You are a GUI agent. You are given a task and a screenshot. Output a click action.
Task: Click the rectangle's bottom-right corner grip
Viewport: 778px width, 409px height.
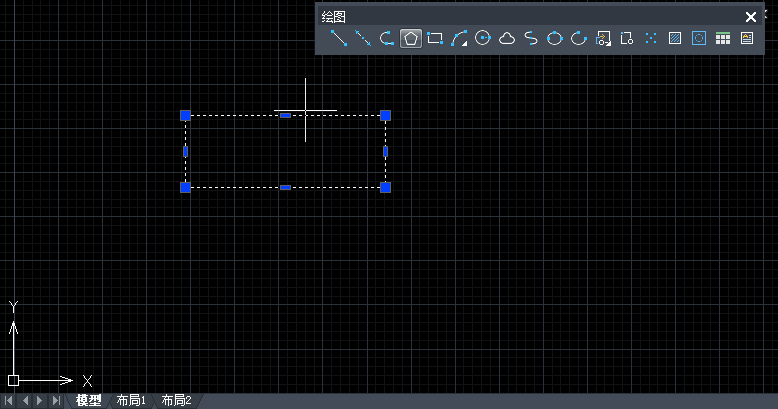click(x=386, y=187)
